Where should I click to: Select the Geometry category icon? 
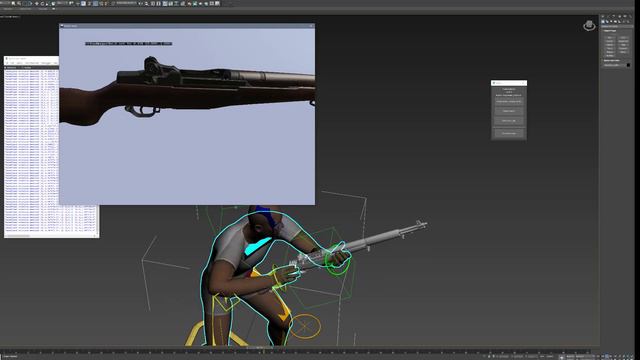[603, 22]
